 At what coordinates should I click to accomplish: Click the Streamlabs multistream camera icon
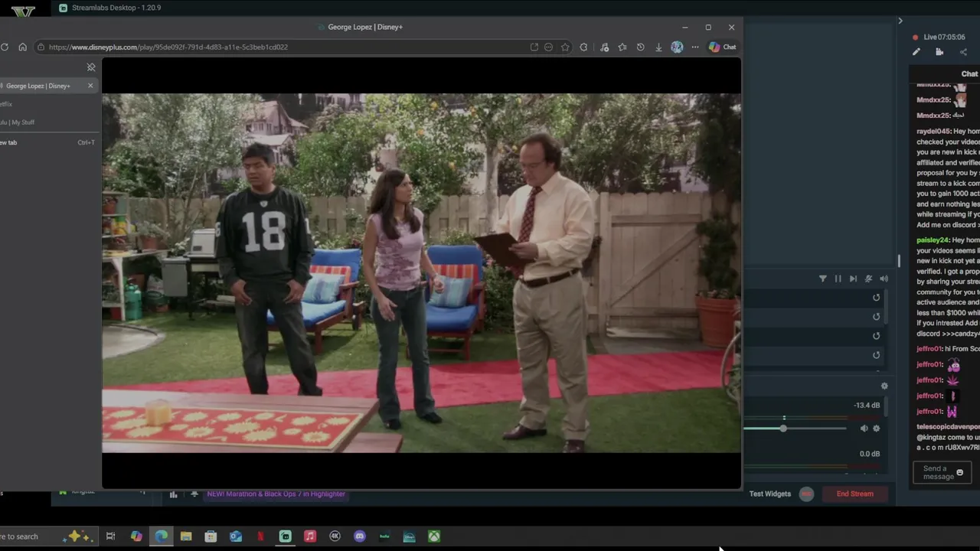939,52
